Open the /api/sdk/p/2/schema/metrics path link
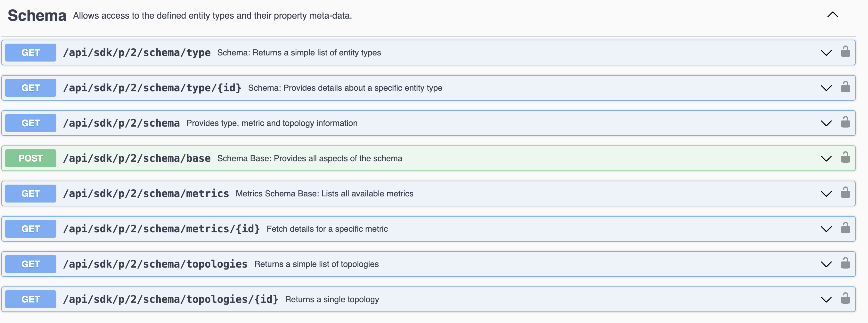Image resolution: width=868 pixels, height=323 pixels. (x=146, y=194)
